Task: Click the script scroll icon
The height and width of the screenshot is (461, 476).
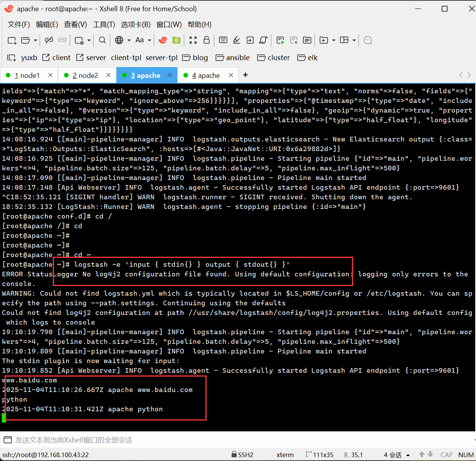Action: pyautogui.click(x=264, y=40)
